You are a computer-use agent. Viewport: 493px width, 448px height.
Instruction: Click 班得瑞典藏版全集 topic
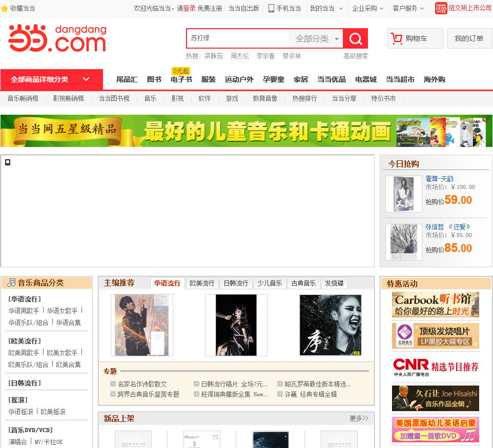pos(234,394)
